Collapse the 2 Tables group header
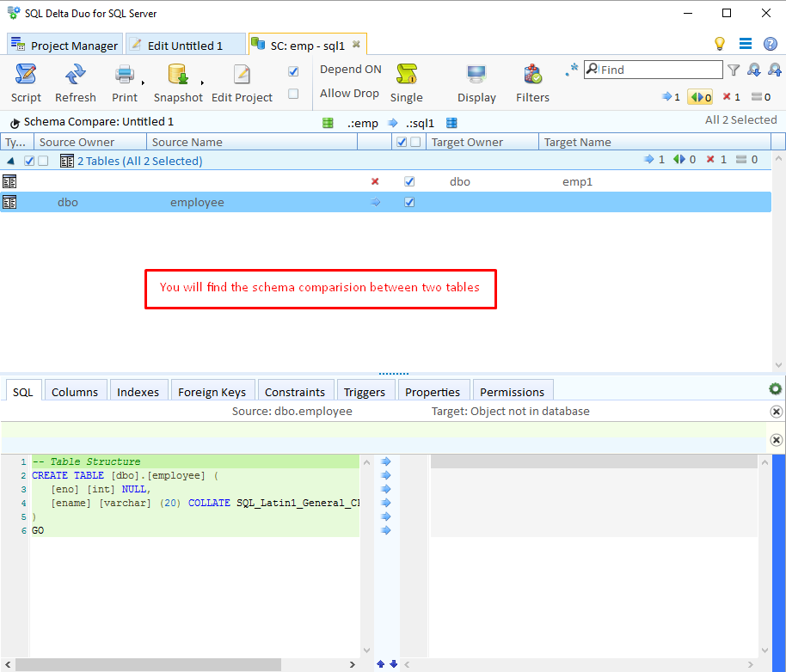Viewport: 786px width, 672px height. (x=9, y=161)
